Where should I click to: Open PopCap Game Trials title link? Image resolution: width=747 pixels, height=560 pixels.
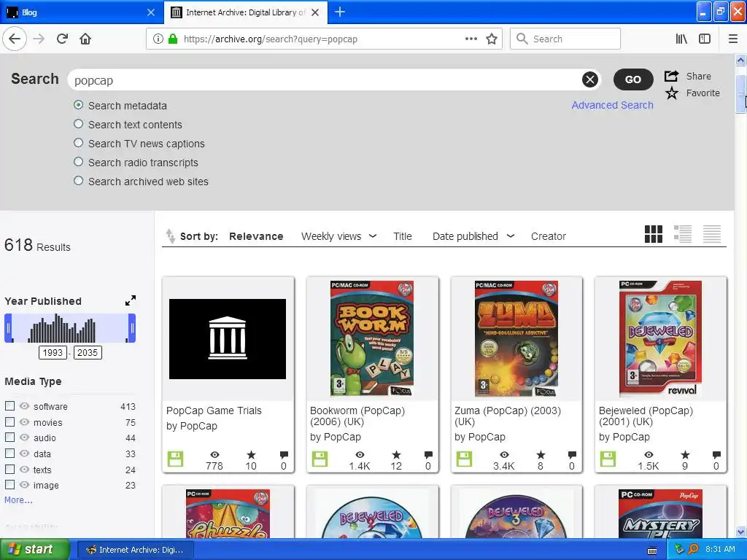(x=214, y=411)
